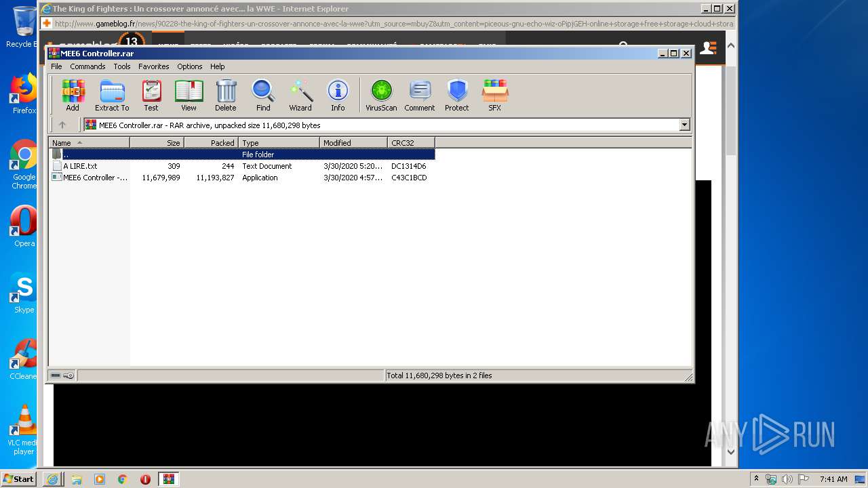
Task: Open the Options menu
Action: [190, 66]
